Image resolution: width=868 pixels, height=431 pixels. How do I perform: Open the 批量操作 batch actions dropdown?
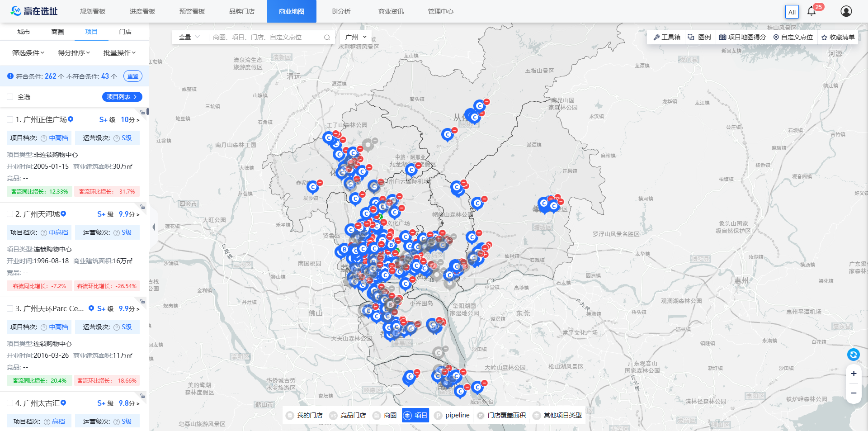tap(119, 53)
